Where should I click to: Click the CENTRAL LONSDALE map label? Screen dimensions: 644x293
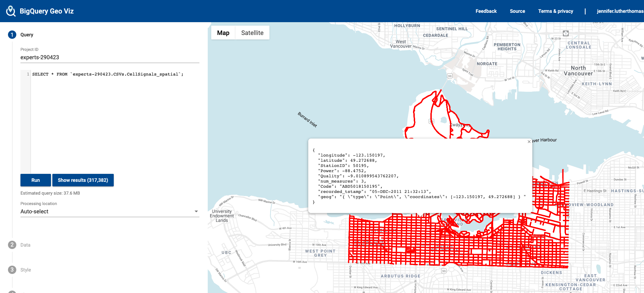coord(578,45)
